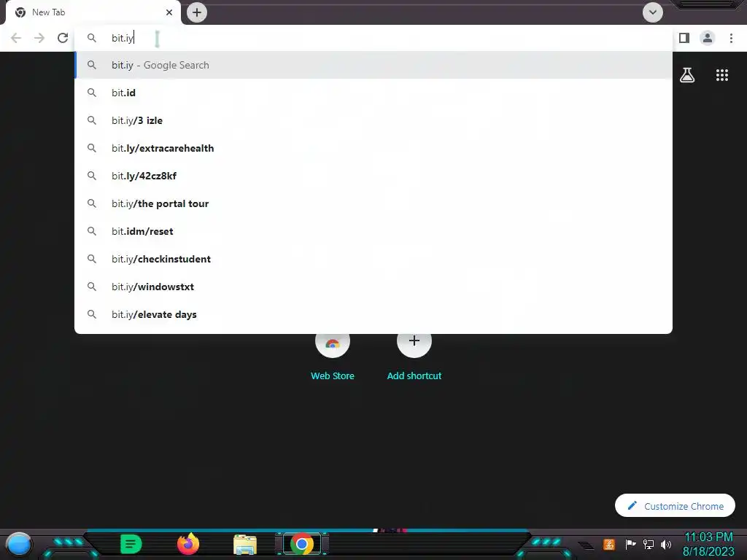Open green notes app in taskbar
Screen dimensions: 747x560
click(x=131, y=544)
